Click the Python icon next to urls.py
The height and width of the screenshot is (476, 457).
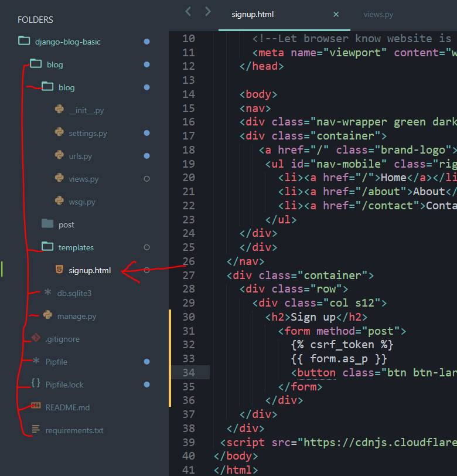[x=59, y=156]
